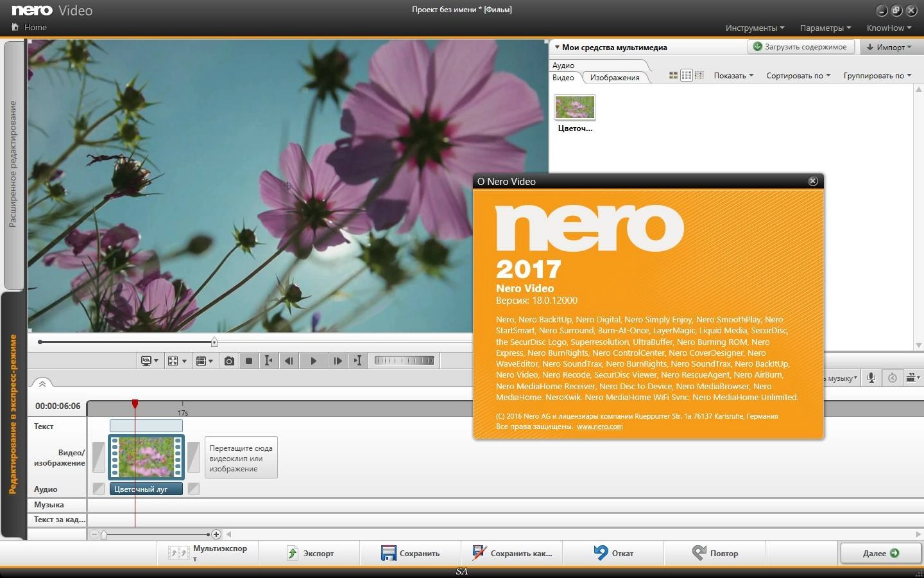
Task: Click the drop video clip placeholder
Action: tap(241, 457)
